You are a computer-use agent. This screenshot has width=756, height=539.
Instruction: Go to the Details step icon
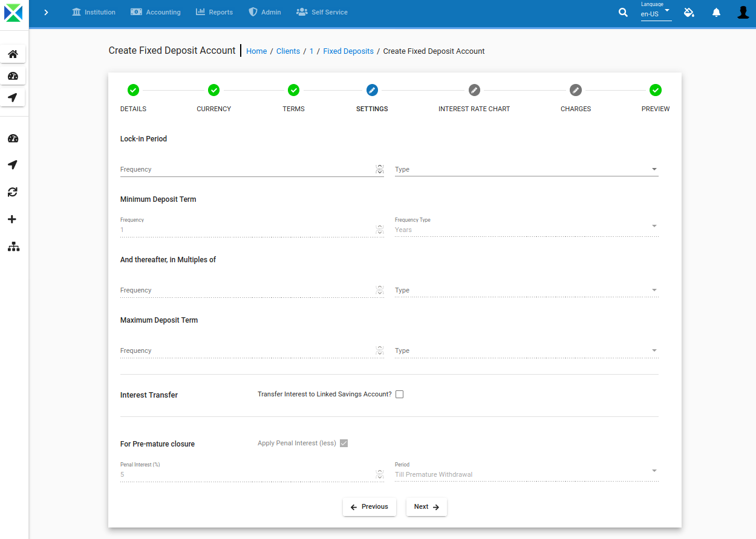coord(133,90)
